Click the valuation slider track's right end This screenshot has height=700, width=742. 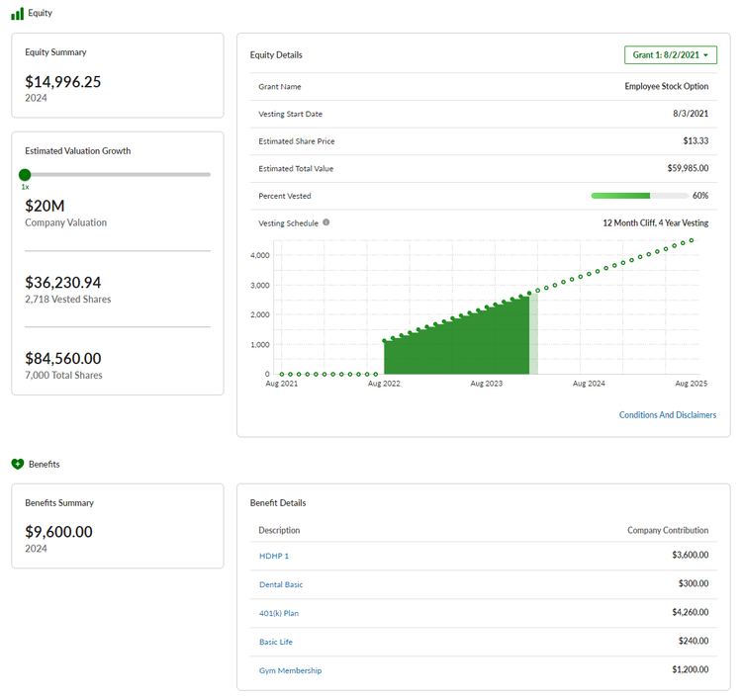tap(208, 175)
